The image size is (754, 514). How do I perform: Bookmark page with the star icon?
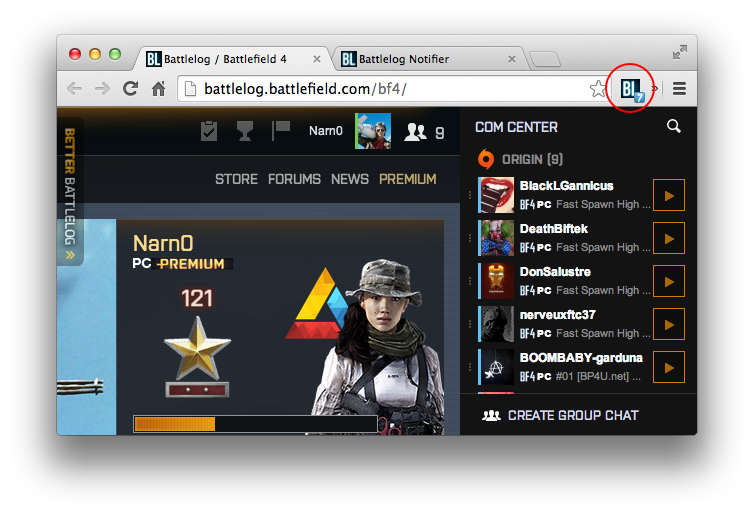click(x=598, y=89)
